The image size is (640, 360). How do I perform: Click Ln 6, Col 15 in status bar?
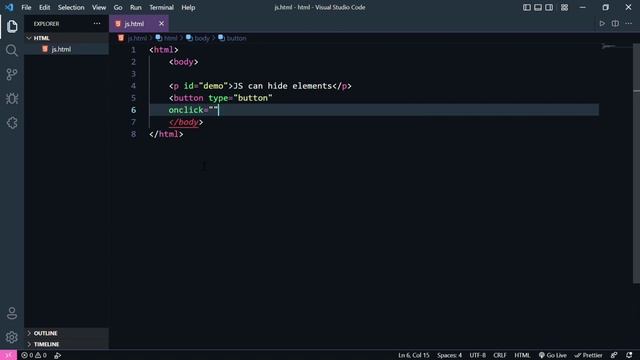pos(413,355)
